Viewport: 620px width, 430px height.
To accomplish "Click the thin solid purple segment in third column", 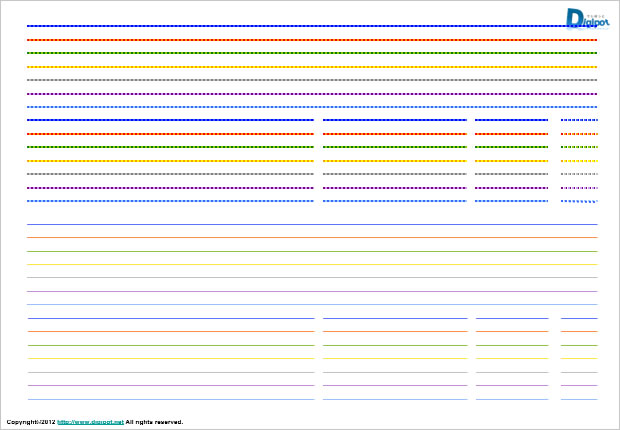I will coord(511,385).
